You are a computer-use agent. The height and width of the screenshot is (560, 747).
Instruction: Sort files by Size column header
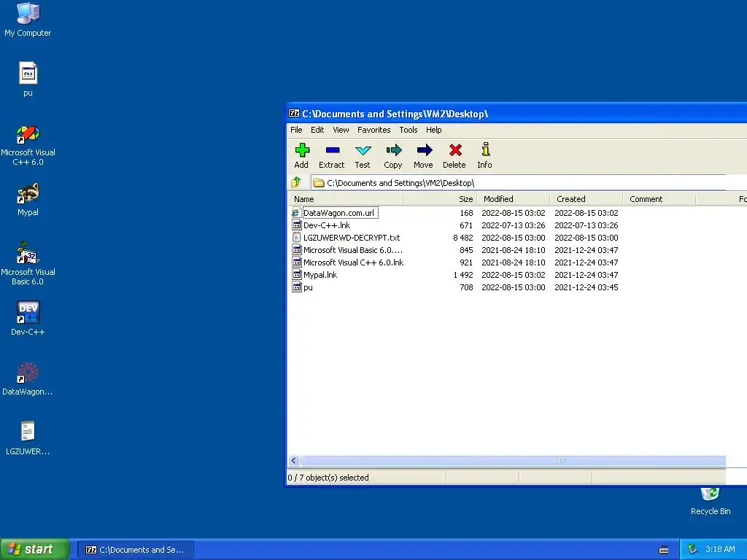point(440,199)
